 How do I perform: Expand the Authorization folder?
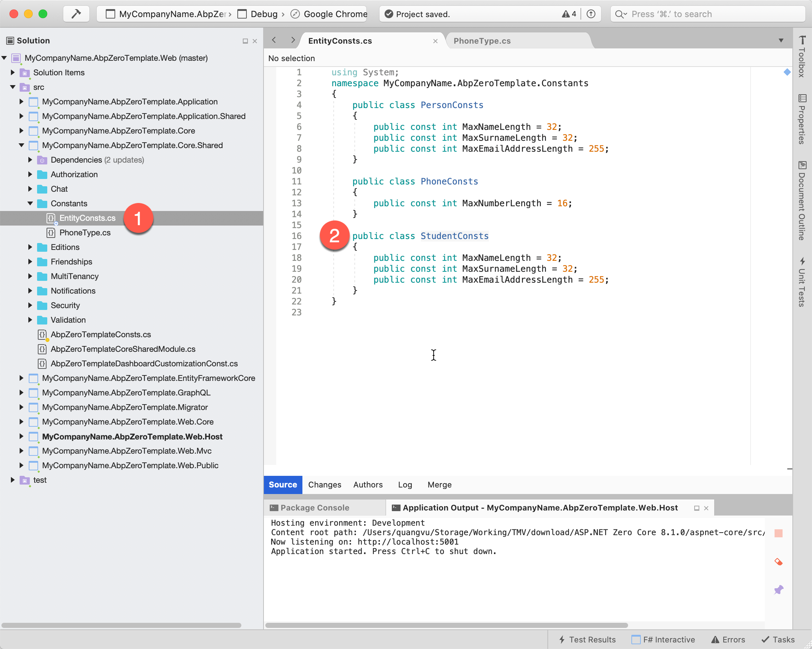pos(30,174)
